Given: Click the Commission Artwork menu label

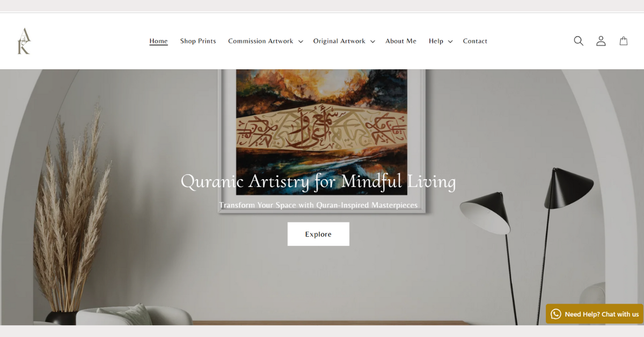Looking at the screenshot, I should click(261, 41).
